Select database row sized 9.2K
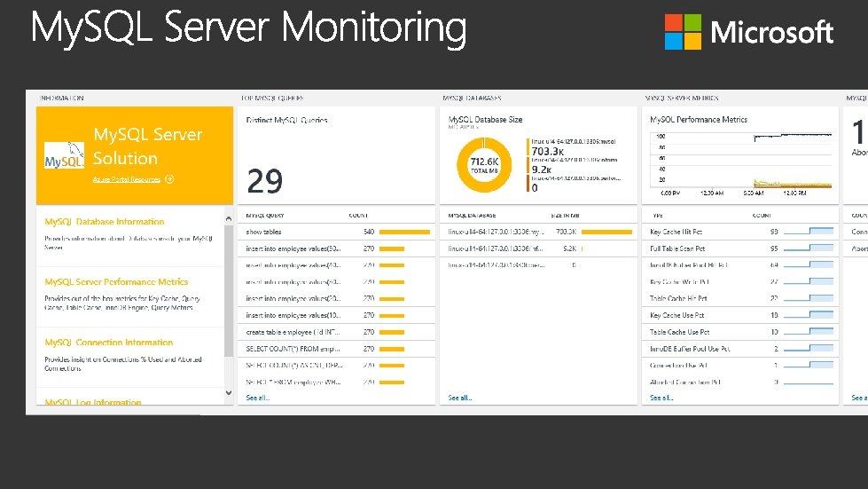Image resolution: width=868 pixels, height=489 pixels. (539, 248)
